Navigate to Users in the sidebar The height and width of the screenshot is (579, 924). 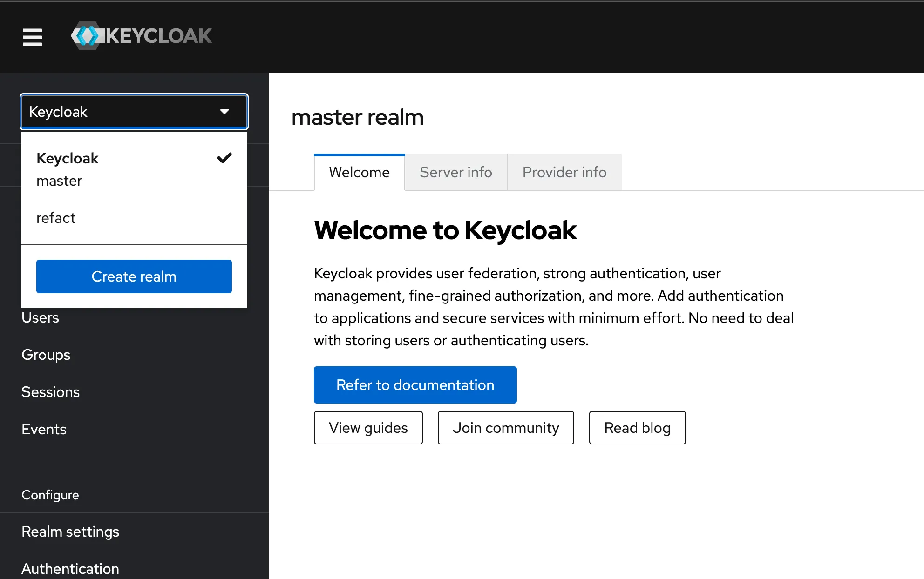point(40,317)
